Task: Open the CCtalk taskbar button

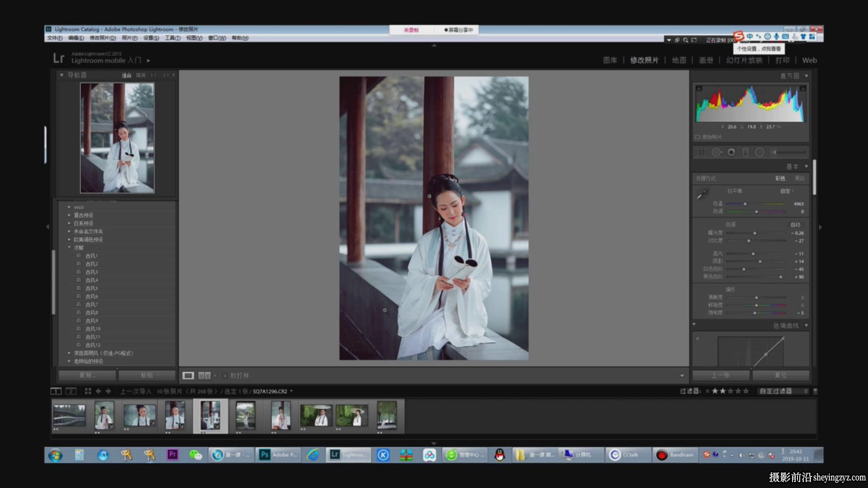Action: pos(628,455)
